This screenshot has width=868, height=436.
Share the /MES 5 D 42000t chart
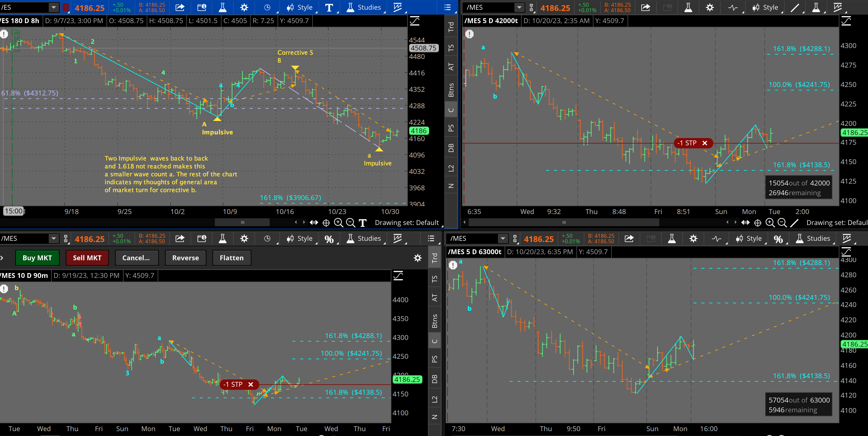click(x=645, y=7)
